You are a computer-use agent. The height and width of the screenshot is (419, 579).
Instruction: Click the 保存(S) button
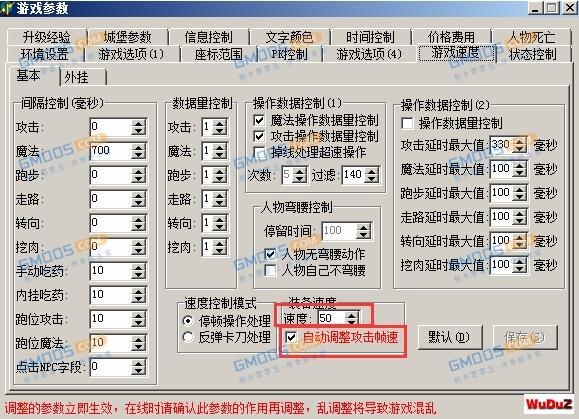525,337
